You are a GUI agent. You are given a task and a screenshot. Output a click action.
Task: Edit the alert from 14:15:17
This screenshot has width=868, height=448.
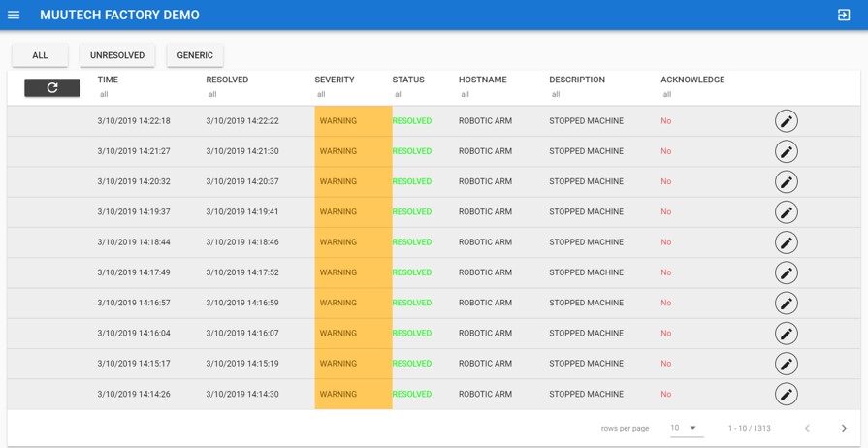pos(787,364)
